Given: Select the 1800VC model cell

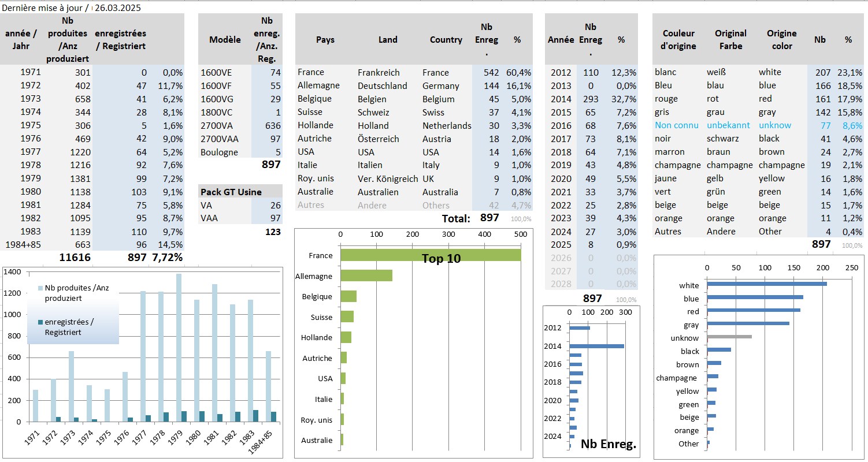Looking at the screenshot, I should 216,112.
